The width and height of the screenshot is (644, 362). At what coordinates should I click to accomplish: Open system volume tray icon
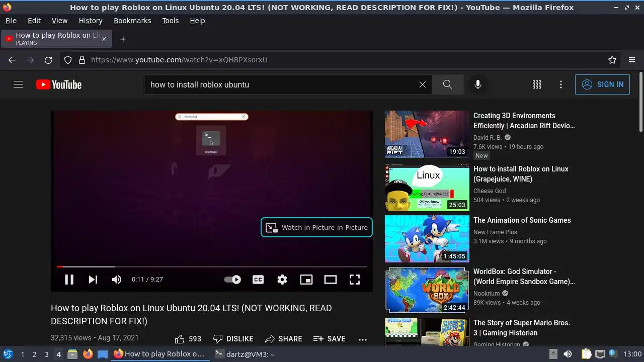coord(568,354)
